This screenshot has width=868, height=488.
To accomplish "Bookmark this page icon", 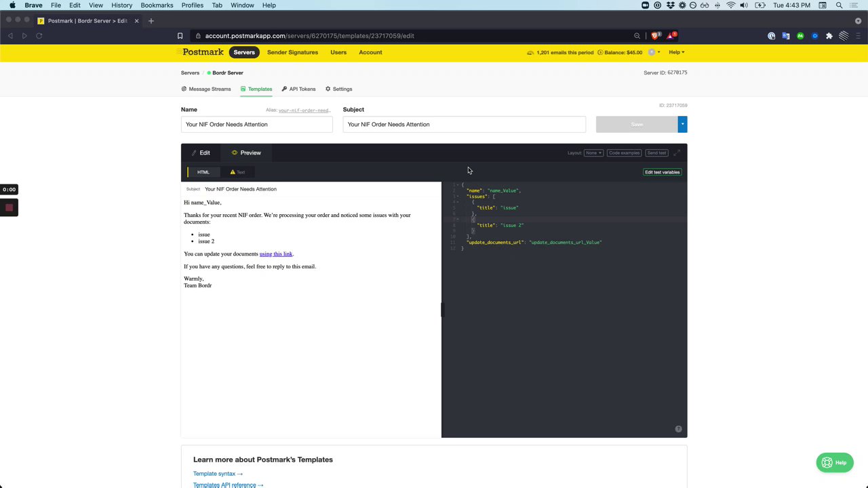I will [x=180, y=36].
